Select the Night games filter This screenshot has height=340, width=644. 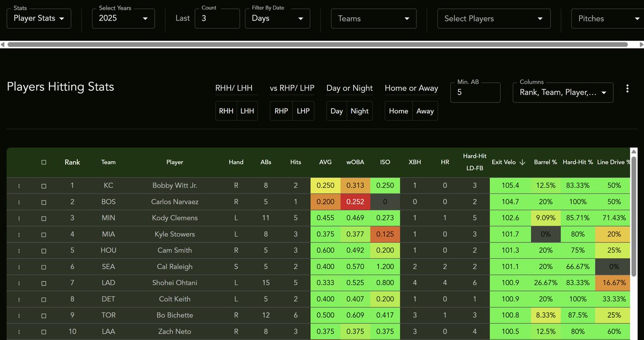360,111
